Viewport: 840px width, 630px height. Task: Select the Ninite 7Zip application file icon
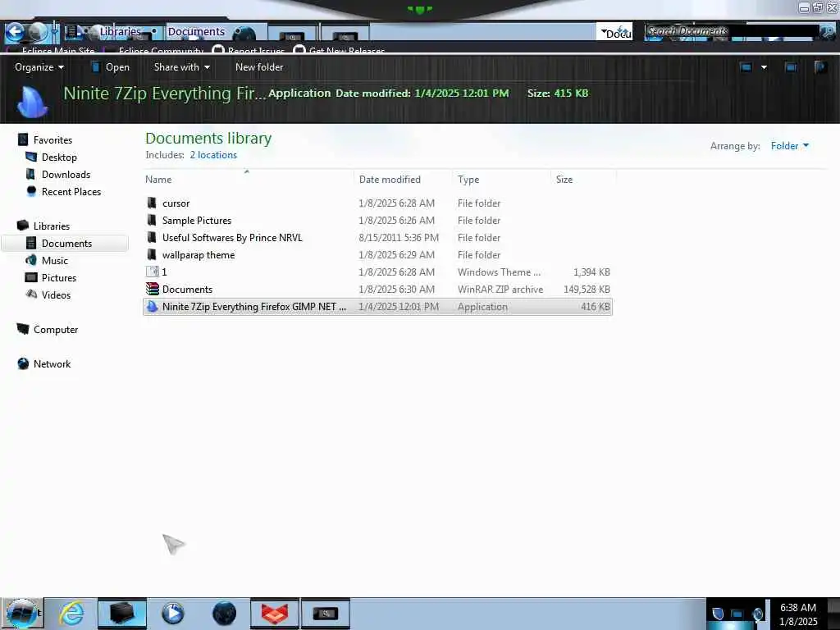152,307
